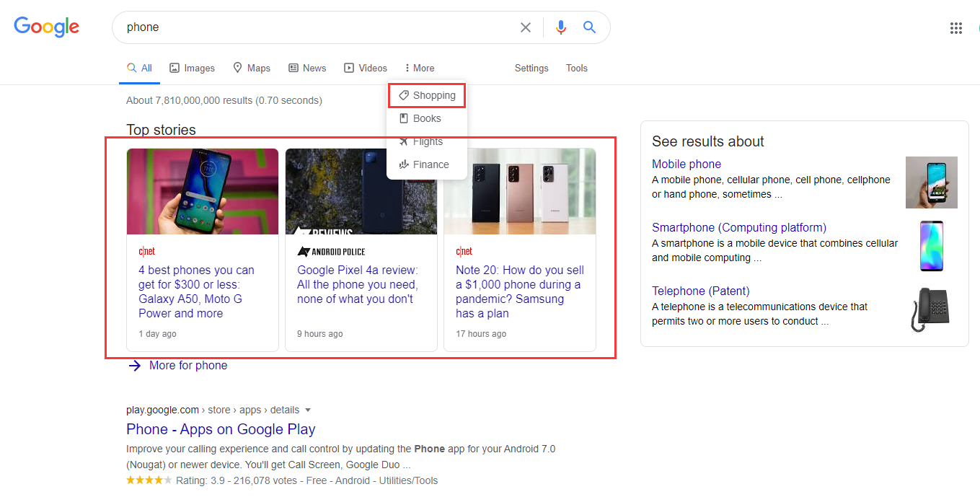
Task: Open the '4 best phones you can get' story
Action: point(196,291)
